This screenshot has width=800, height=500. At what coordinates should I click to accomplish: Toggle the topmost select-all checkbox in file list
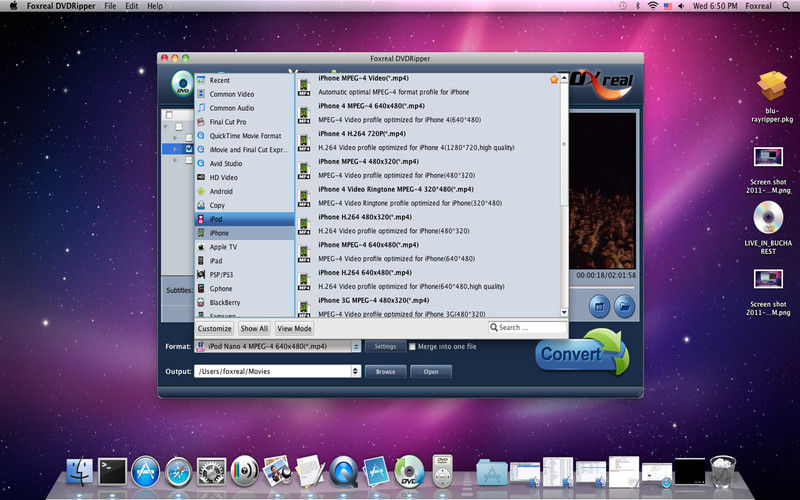coord(169,115)
